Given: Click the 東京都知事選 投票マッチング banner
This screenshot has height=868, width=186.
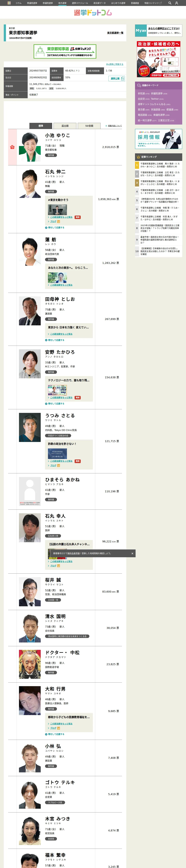Looking at the screenshot, I should tap(65, 51).
